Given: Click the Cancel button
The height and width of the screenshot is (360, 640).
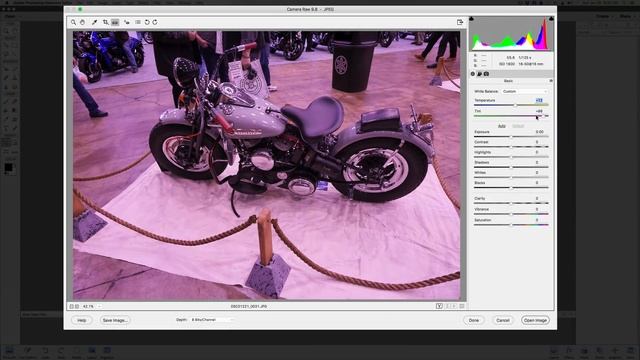Looking at the screenshot, I should [x=503, y=320].
